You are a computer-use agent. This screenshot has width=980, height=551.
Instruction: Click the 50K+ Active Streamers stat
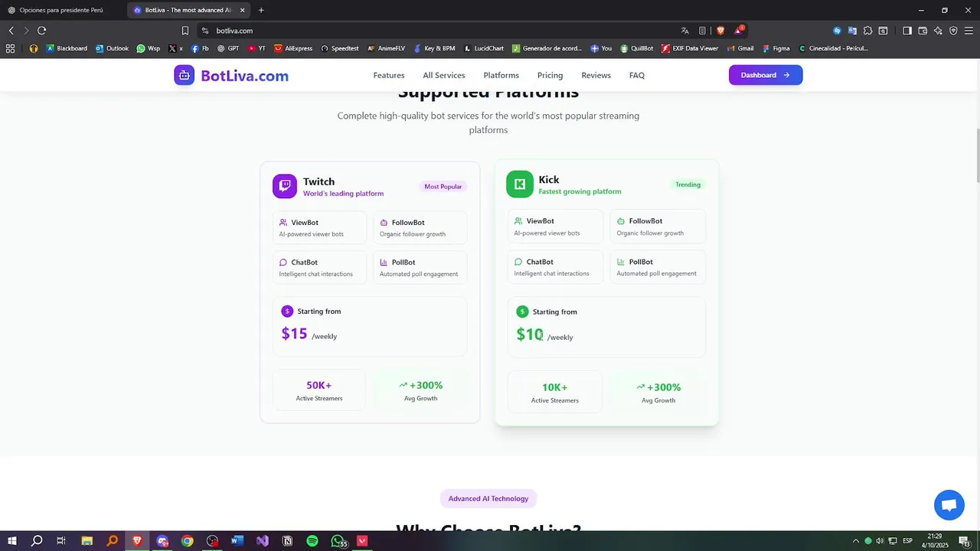[319, 390]
